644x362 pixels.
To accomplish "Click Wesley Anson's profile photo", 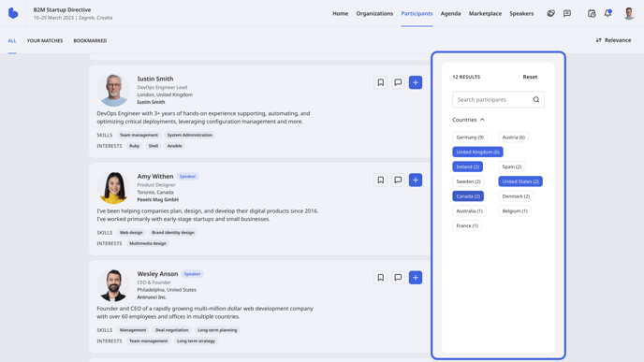I will (x=113, y=285).
